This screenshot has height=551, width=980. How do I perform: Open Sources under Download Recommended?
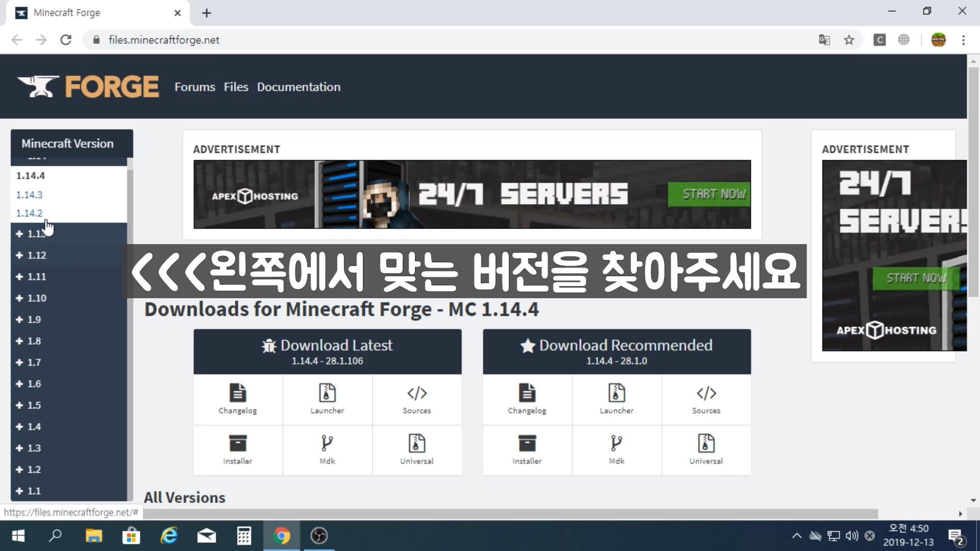pos(706,399)
